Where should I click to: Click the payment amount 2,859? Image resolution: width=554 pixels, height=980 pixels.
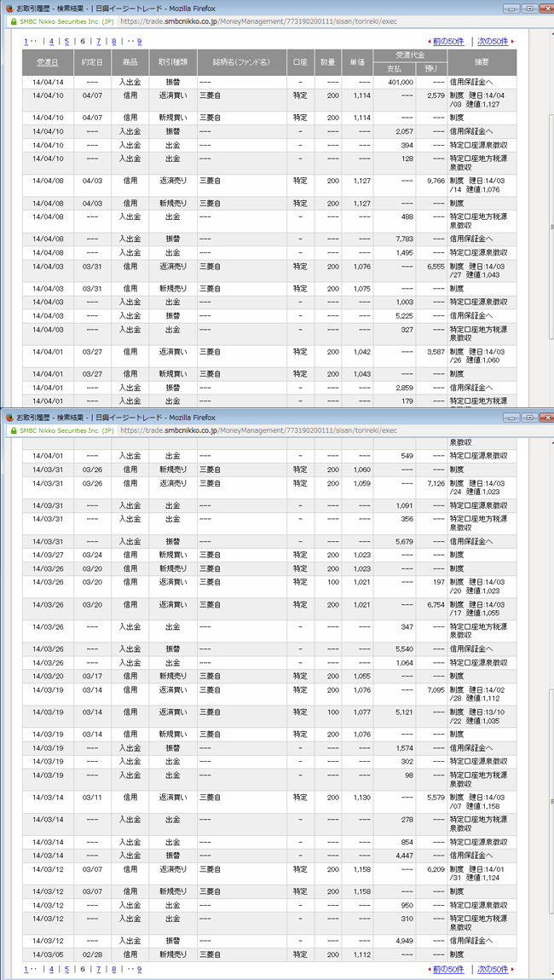click(x=405, y=388)
